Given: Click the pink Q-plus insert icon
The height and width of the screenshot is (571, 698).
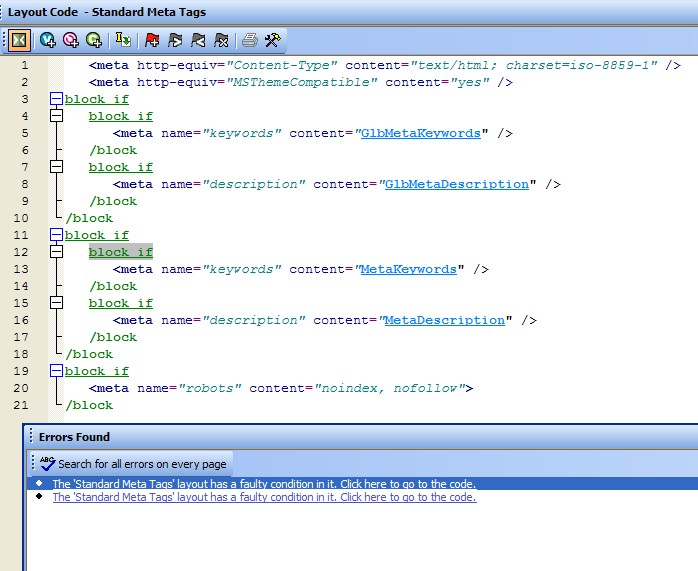Looking at the screenshot, I should tap(71, 40).
